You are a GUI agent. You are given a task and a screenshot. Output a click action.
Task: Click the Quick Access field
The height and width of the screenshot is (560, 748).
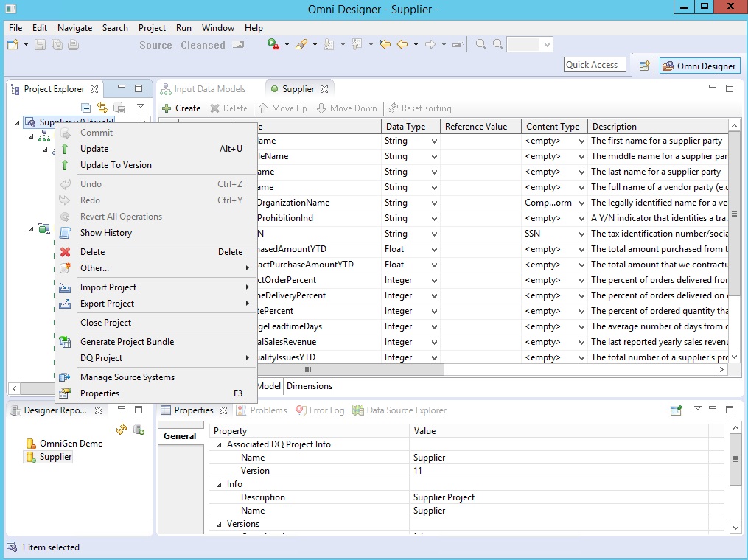(595, 65)
